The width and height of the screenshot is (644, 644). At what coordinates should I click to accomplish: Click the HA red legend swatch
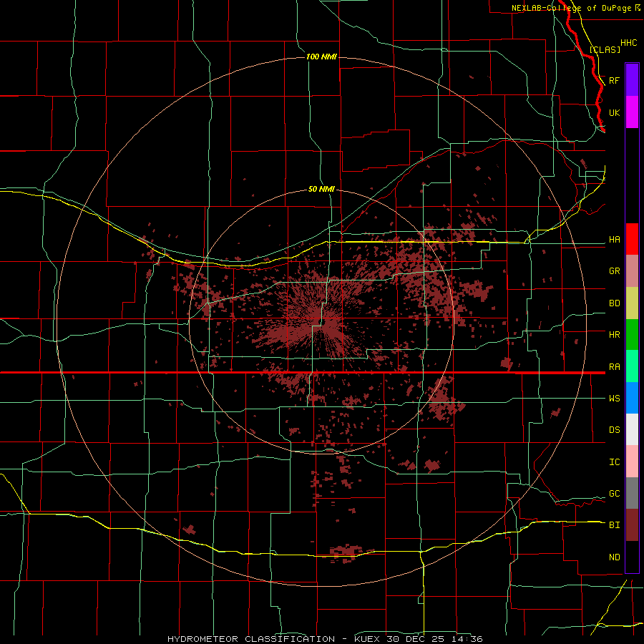(x=632, y=239)
